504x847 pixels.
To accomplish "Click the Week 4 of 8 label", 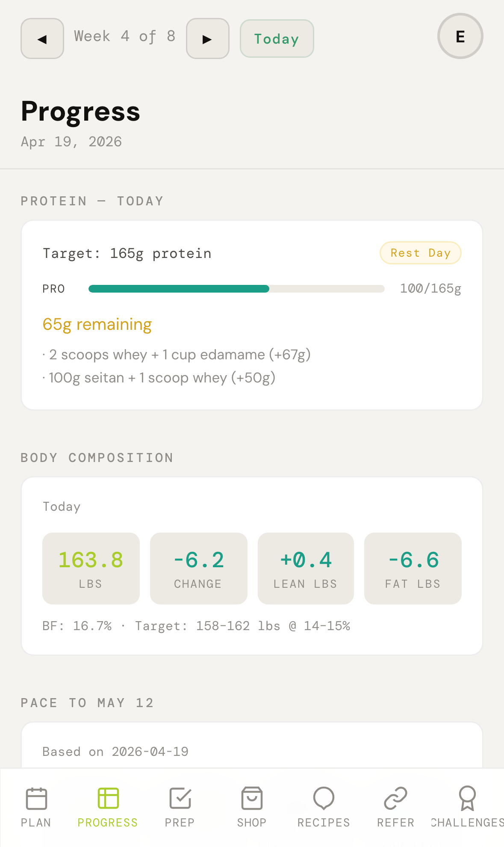I will click(125, 36).
